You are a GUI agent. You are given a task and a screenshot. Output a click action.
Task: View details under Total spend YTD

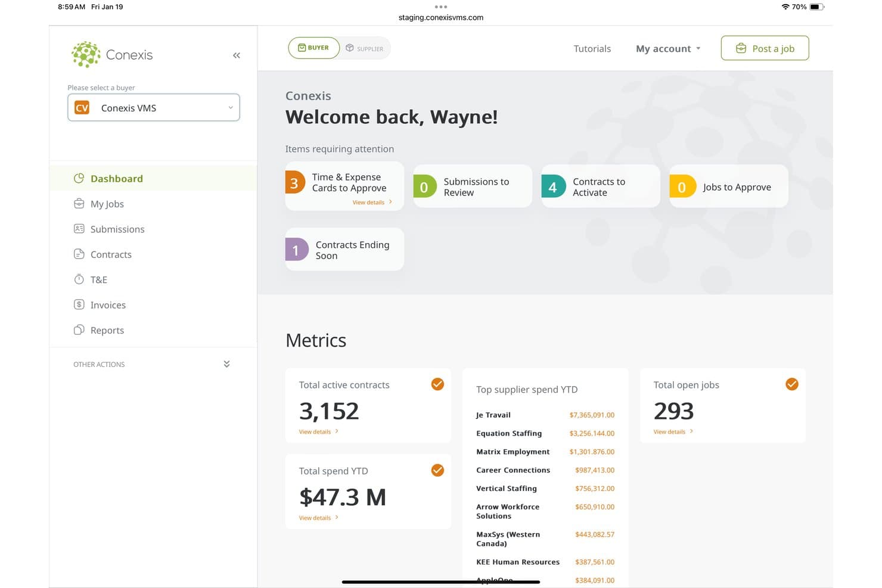pyautogui.click(x=318, y=518)
